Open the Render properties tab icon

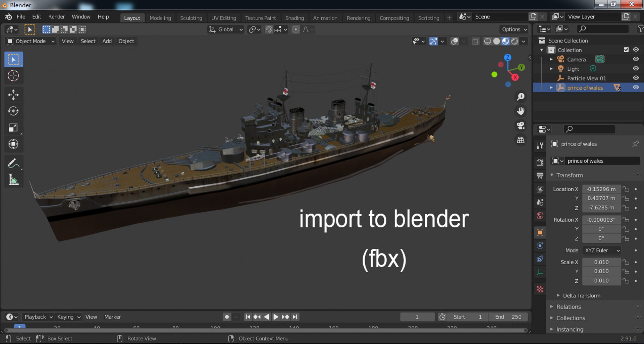[540, 162]
